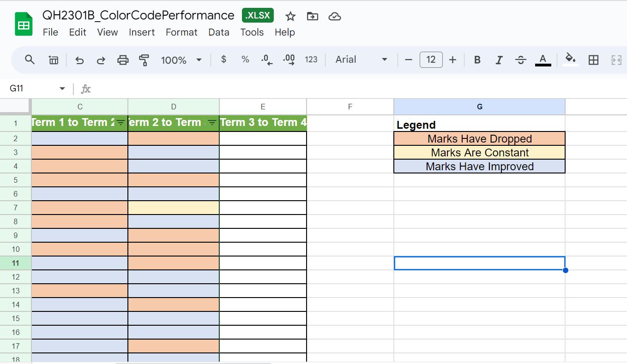Click the fill color paint bucket
627x364 pixels.
(571, 59)
